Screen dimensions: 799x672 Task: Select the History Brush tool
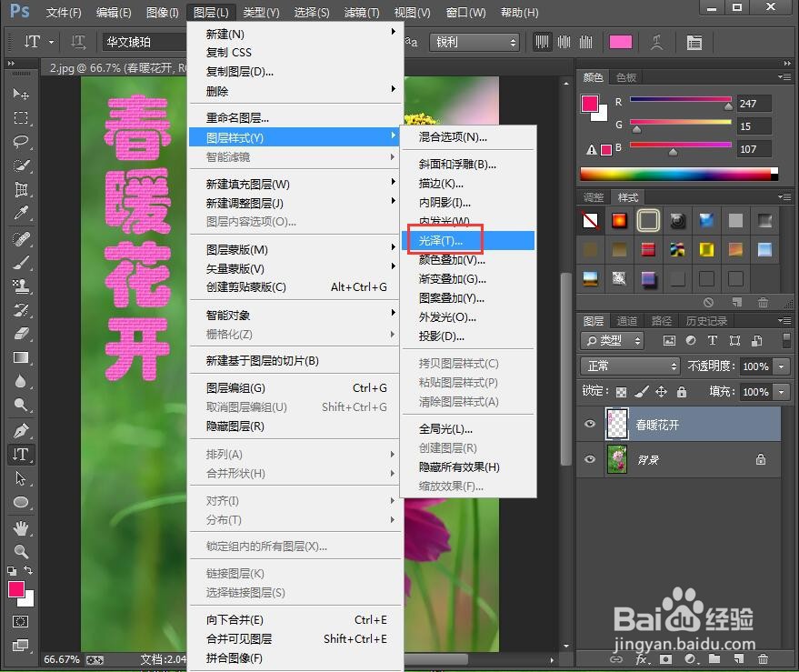pyautogui.click(x=21, y=310)
